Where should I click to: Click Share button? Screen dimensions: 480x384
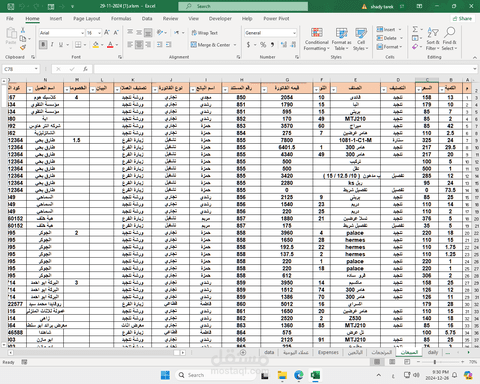(462, 19)
